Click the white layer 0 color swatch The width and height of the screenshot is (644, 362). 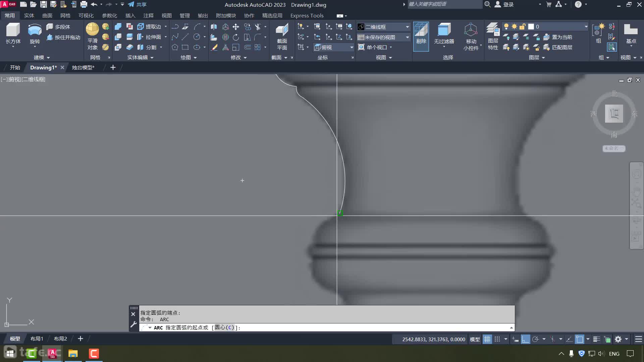coord(531,26)
